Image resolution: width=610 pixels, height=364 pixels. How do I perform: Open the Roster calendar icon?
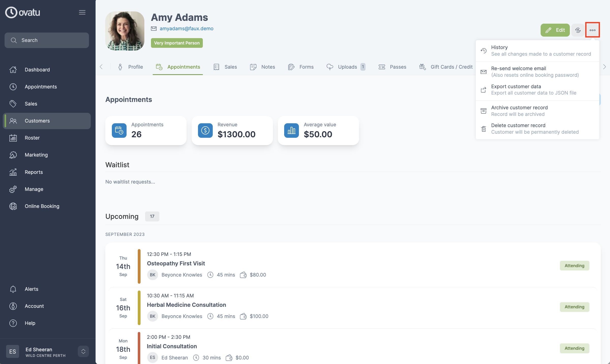tap(13, 138)
